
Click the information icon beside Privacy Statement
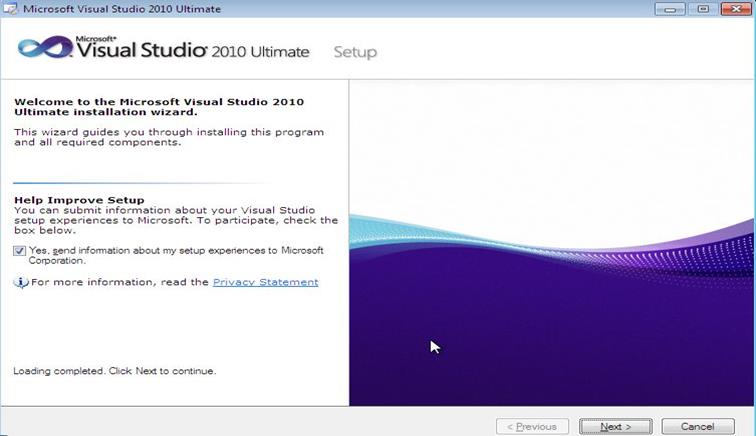tap(21, 282)
